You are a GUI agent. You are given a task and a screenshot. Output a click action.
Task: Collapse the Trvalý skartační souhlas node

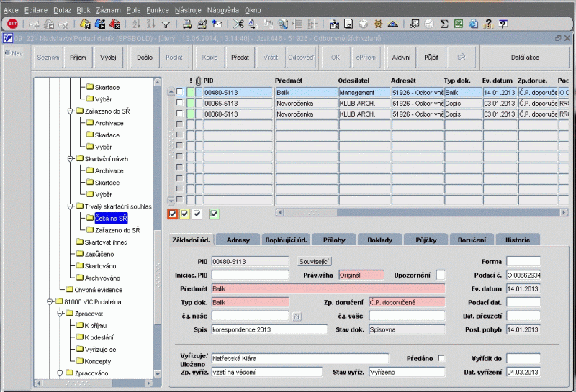click(x=70, y=206)
